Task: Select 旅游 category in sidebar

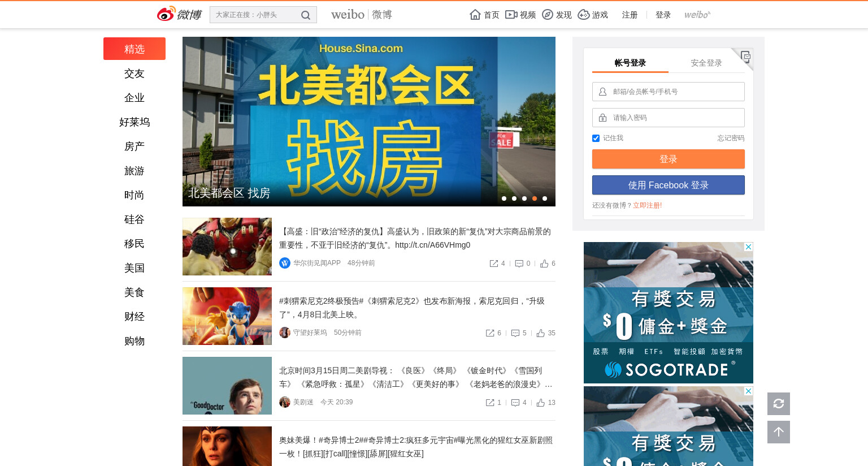Action: tap(134, 171)
